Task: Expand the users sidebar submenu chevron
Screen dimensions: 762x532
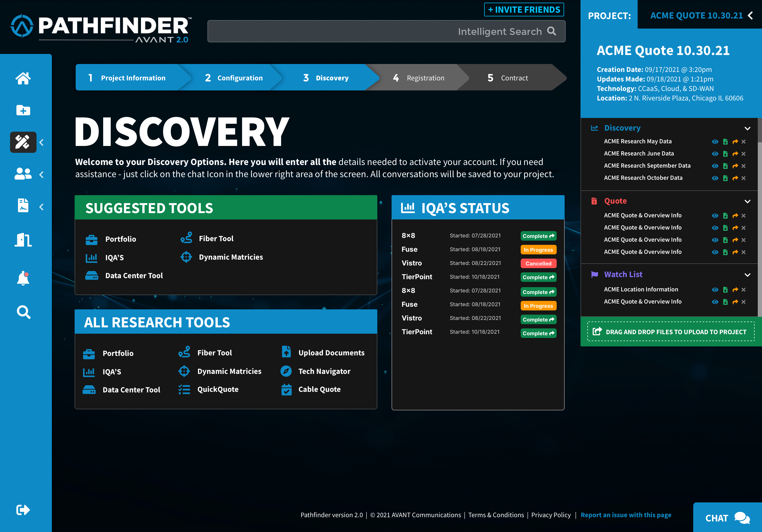Action: 42,175
